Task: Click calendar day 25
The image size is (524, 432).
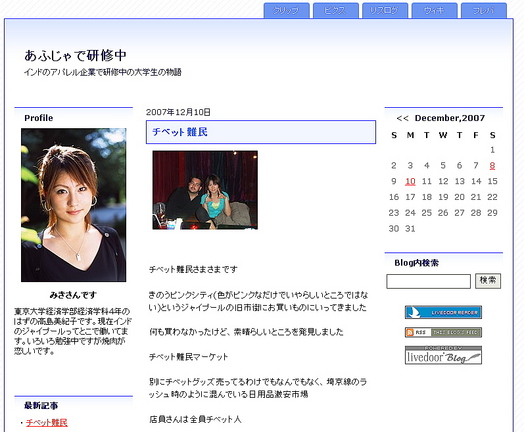Action: pos(426,213)
